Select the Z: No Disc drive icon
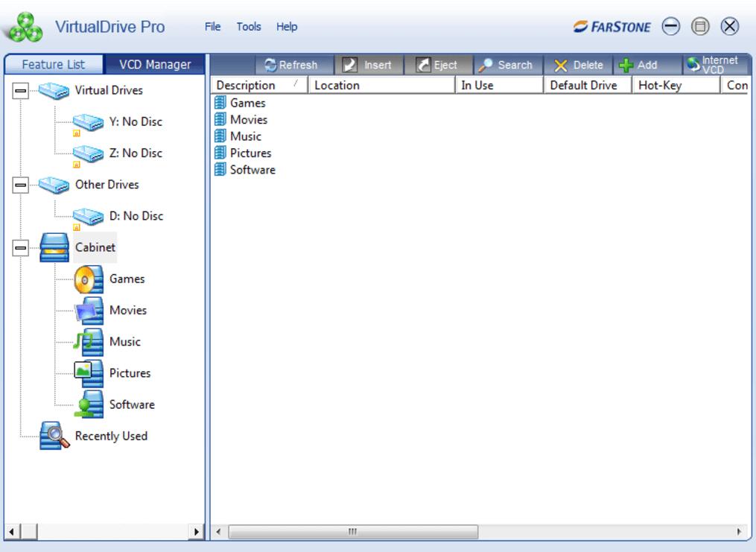Viewport: 756px width, 552px height. (88, 153)
